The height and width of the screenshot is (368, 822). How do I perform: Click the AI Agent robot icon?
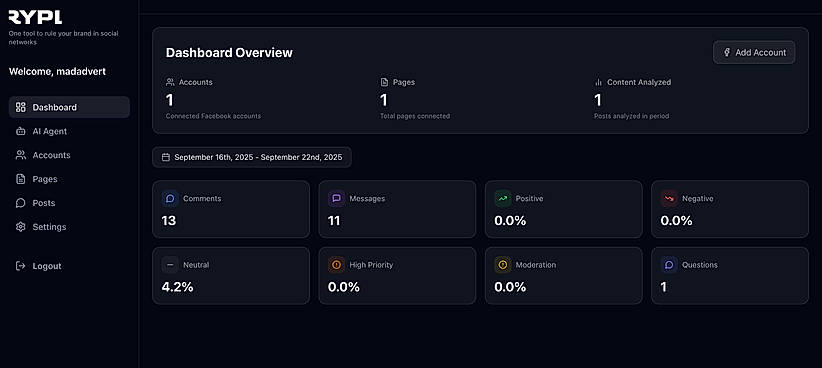(20, 132)
